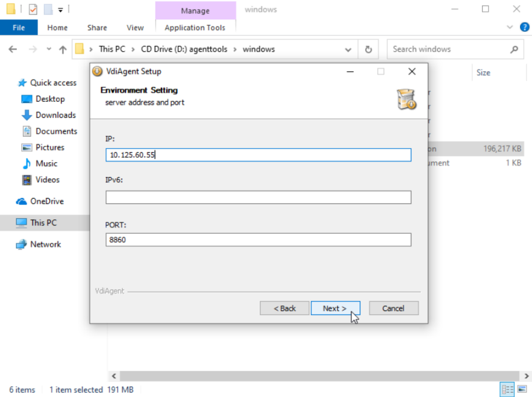The image size is (532, 397).
Task: Open Explorer help with the question mark icon
Action: tap(525, 27)
